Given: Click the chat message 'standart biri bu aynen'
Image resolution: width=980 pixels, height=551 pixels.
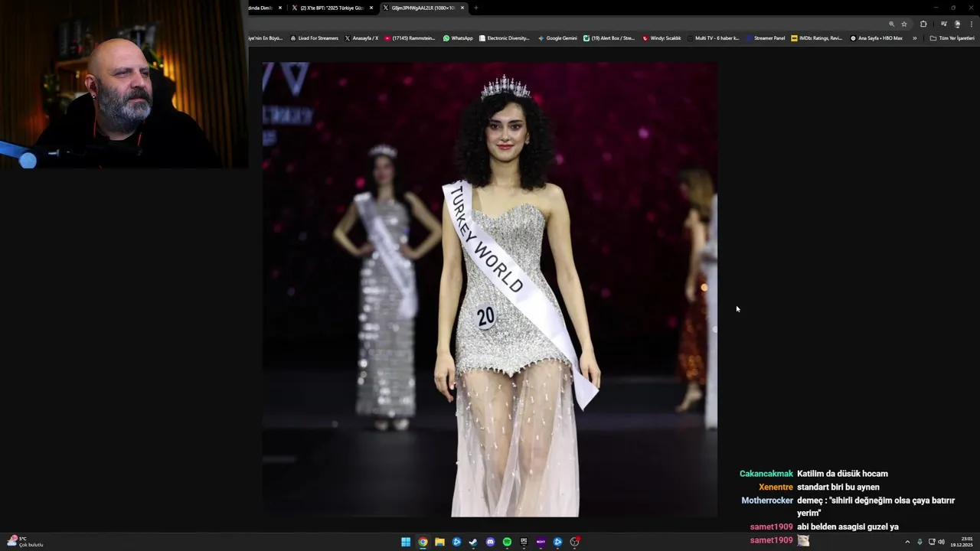Looking at the screenshot, I should [x=838, y=487].
